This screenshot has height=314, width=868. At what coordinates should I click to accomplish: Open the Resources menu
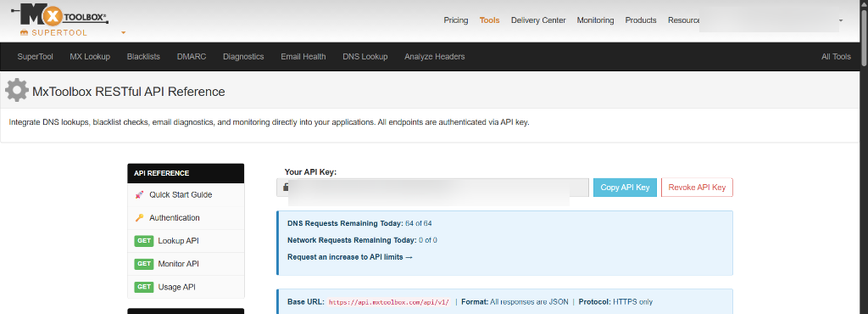(x=684, y=20)
